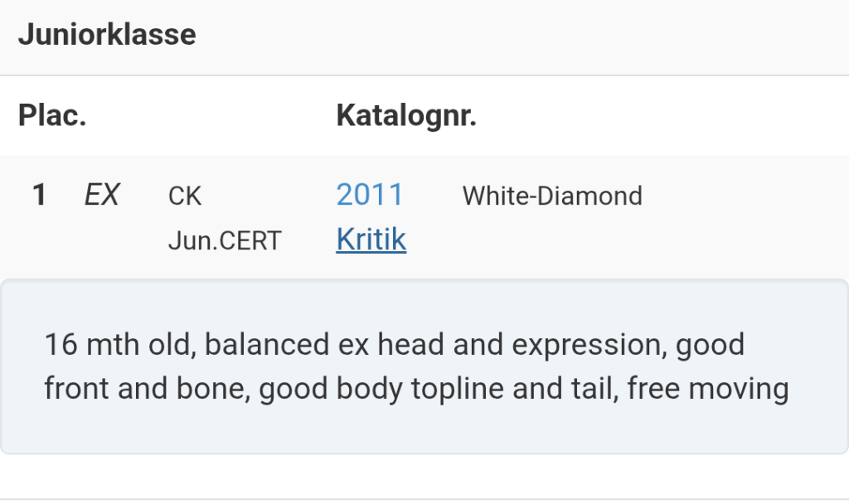
Task: Click the "16 mth old" critique text
Action: pos(119,344)
